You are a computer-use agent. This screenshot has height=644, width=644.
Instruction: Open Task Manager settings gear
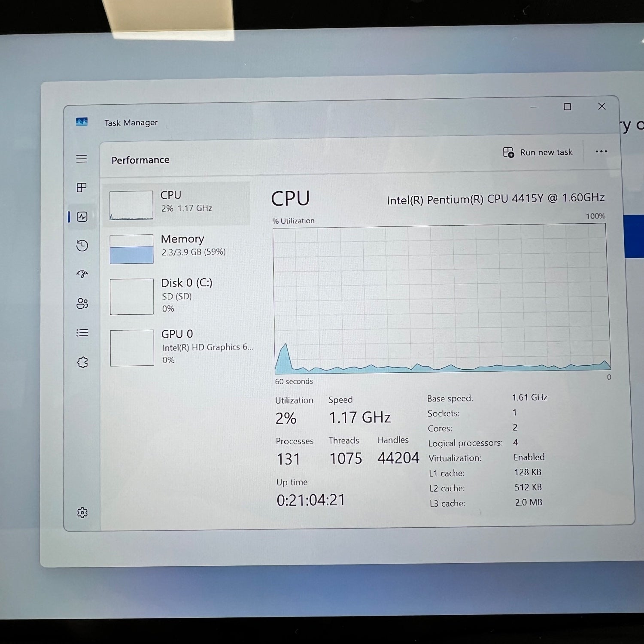point(82,513)
